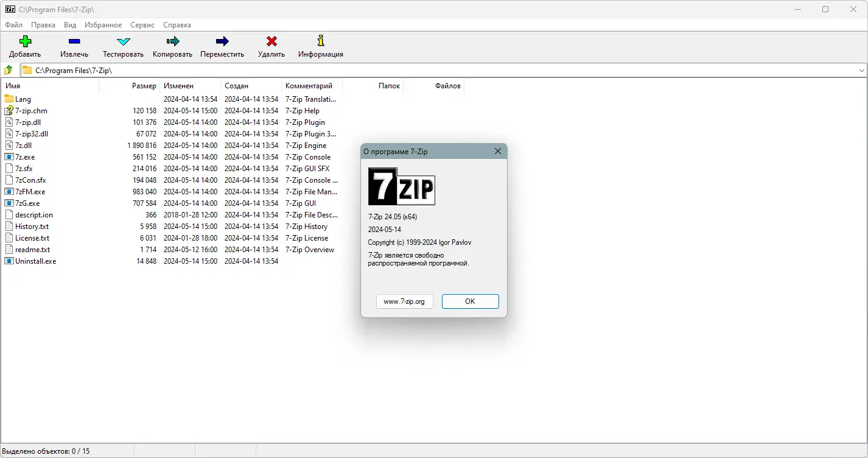868x458 pixels.
Task: Click the 7z.sfx file icon
Action: click(9, 168)
